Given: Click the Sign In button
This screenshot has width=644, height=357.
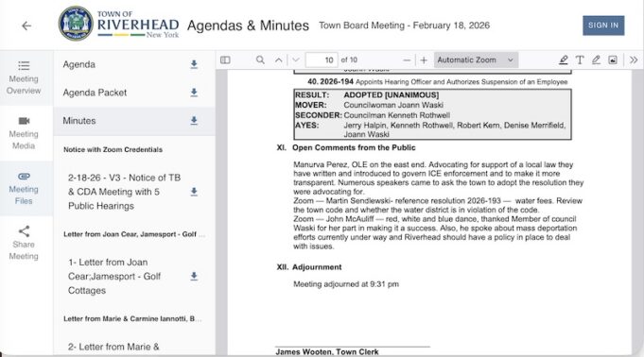Looking at the screenshot, I should pyautogui.click(x=603, y=25).
